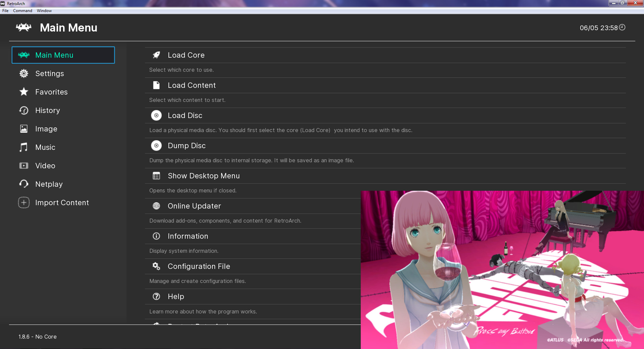The height and width of the screenshot is (349, 644).
Task: Click the Import Content plus icon
Action: [x=24, y=202]
